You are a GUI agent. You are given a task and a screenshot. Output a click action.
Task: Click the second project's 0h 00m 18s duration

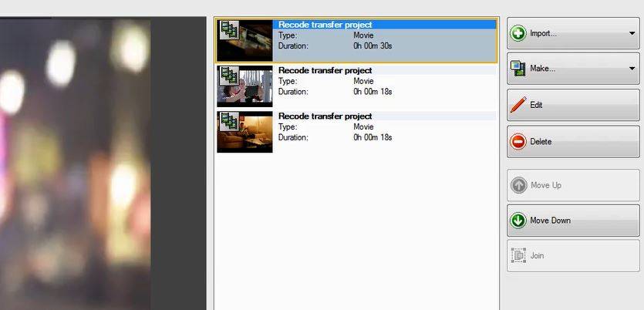(x=373, y=92)
